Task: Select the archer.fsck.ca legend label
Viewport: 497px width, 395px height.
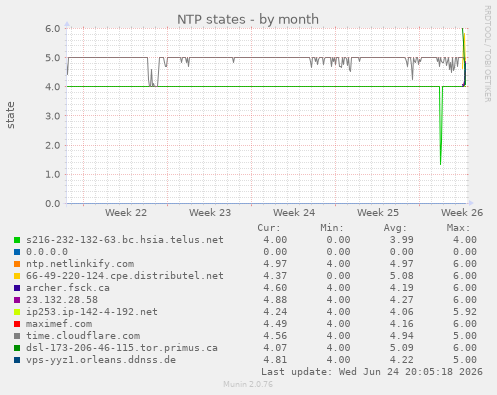Action: click(x=68, y=288)
